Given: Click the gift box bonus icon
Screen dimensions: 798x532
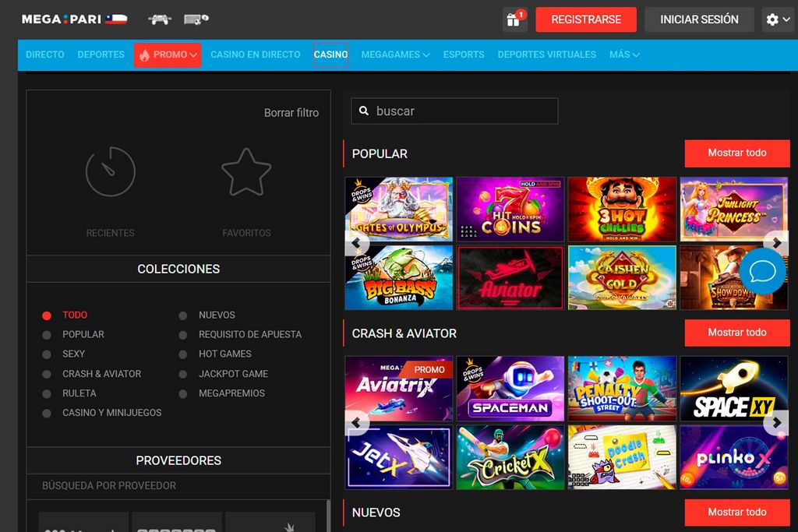Looking at the screenshot, I should tap(514, 20).
